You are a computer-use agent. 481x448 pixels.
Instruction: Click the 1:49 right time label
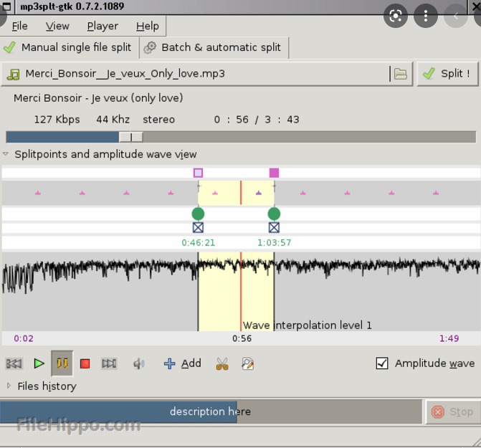449,338
